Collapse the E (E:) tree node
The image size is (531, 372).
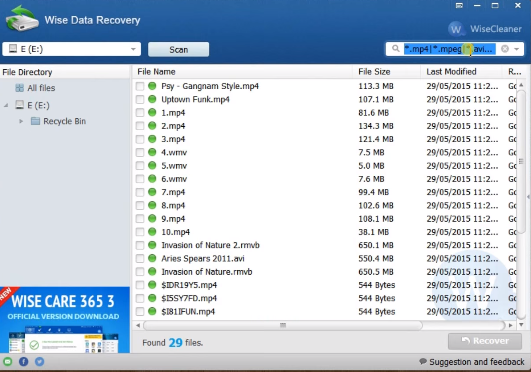(x=6, y=105)
